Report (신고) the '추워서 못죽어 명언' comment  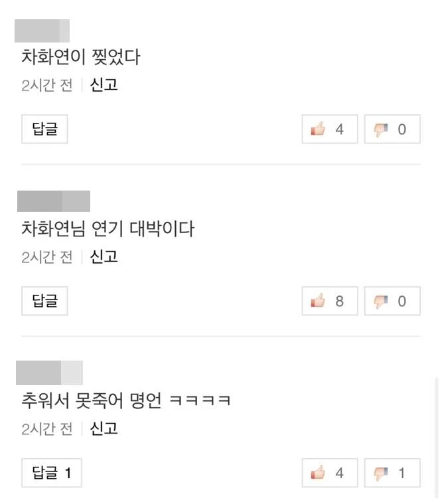pyautogui.click(x=104, y=428)
